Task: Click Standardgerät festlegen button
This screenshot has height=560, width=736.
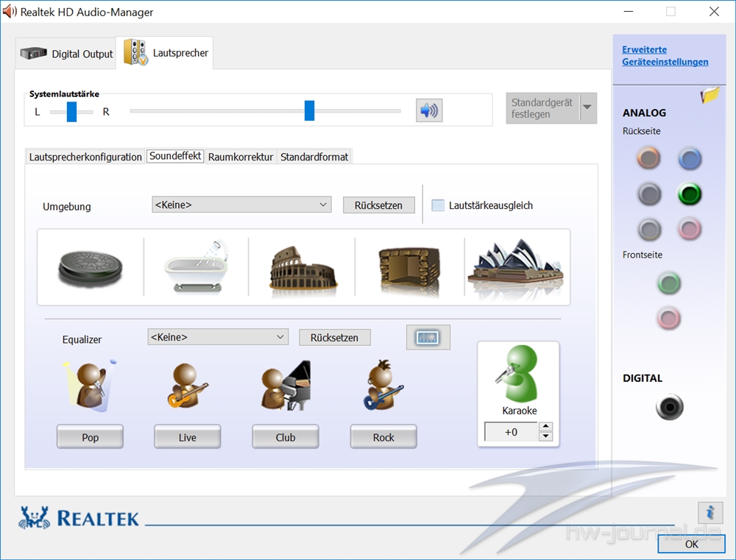Action: point(543,108)
